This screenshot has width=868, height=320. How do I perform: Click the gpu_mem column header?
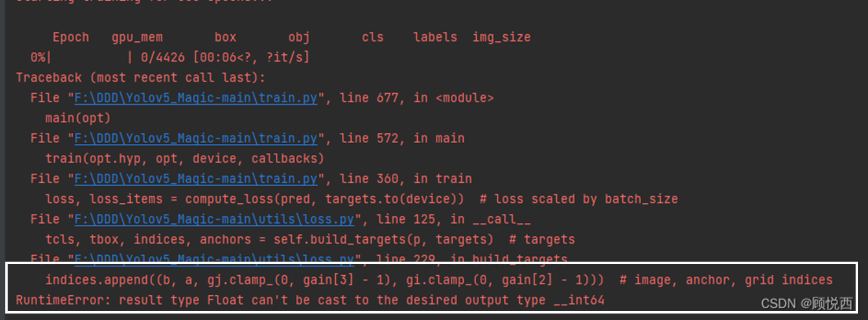point(137,37)
